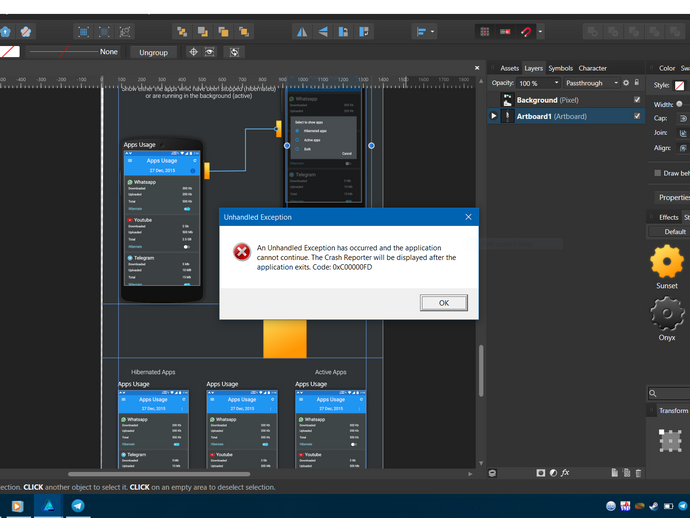
Task: Switch to the Color tab
Action: click(667, 68)
